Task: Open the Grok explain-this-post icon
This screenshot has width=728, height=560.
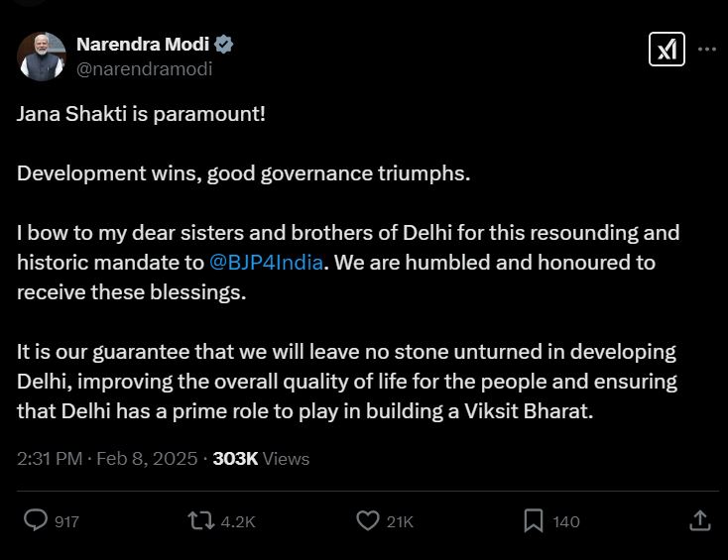Action: [667, 49]
